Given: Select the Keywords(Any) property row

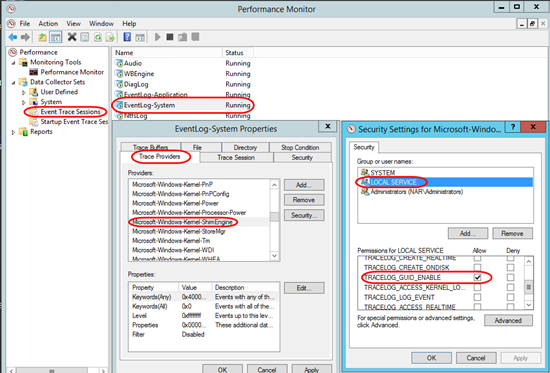Looking at the screenshot, I should point(204,297).
